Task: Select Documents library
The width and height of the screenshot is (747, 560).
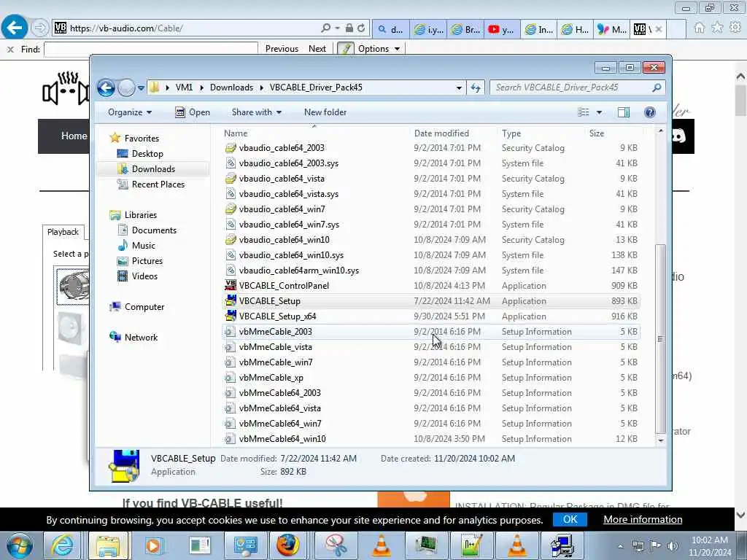Action: tap(154, 230)
